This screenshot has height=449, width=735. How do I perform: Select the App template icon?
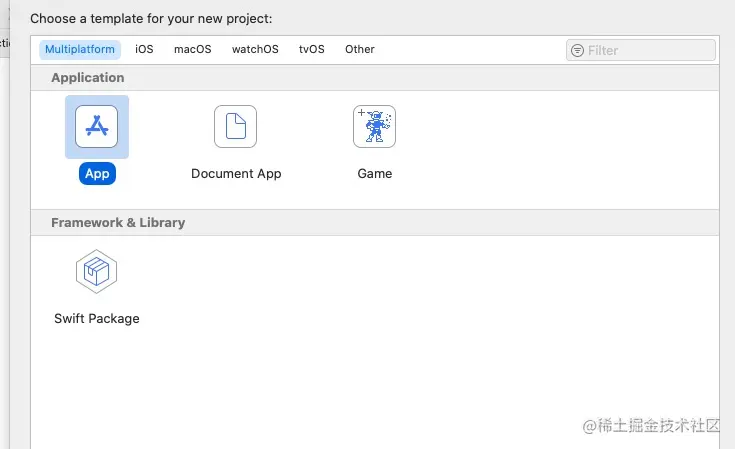pyautogui.click(x=97, y=127)
